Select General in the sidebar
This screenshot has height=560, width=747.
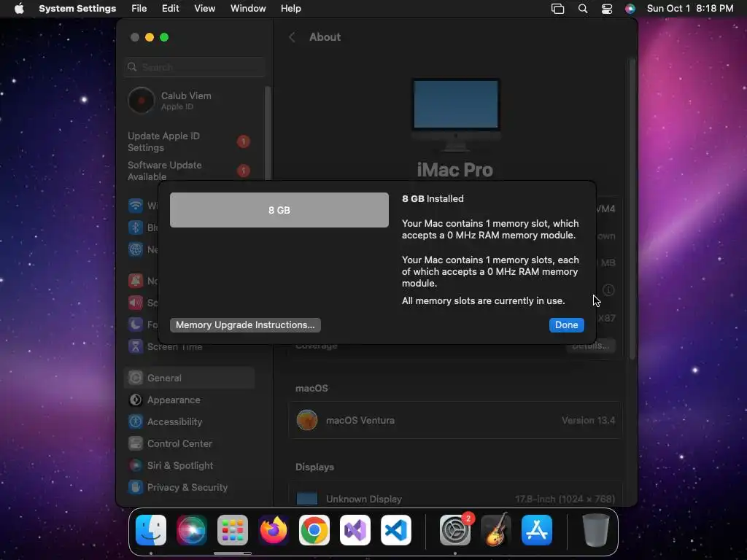tap(189, 378)
